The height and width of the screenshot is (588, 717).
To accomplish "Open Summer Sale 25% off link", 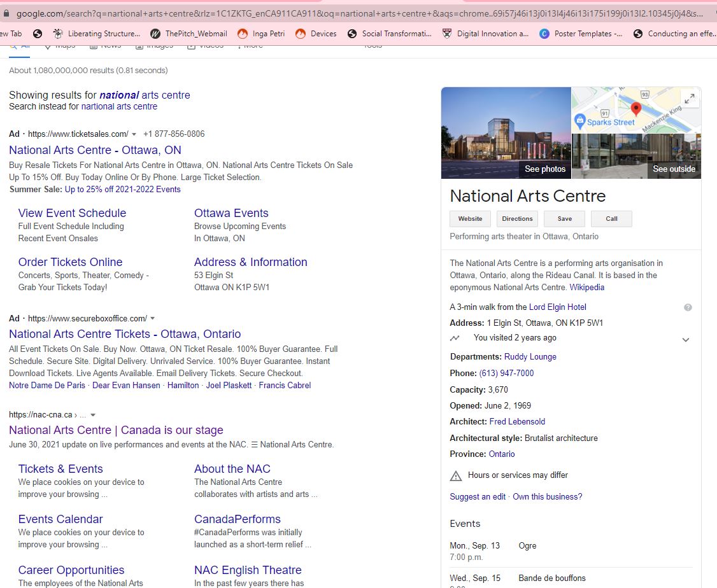I will tap(122, 189).
